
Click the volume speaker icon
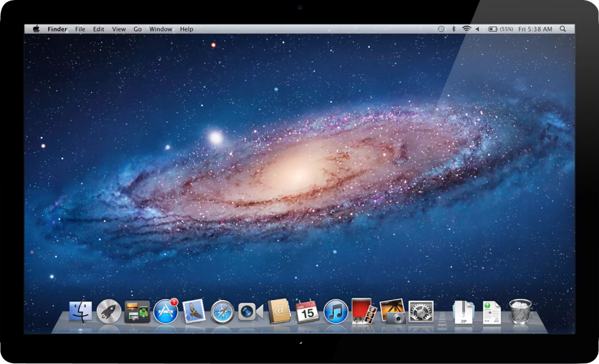[x=478, y=29]
